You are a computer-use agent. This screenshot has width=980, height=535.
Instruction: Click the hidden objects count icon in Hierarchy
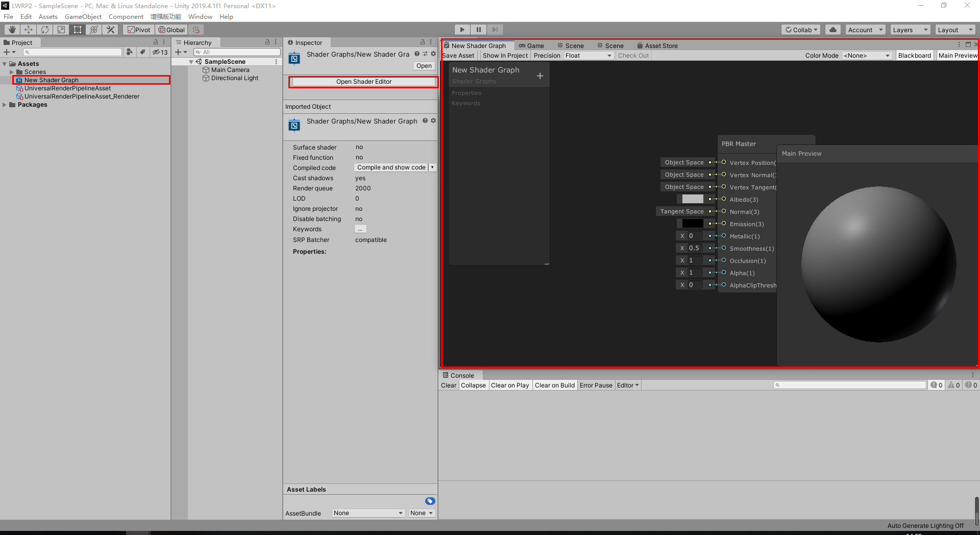(160, 52)
